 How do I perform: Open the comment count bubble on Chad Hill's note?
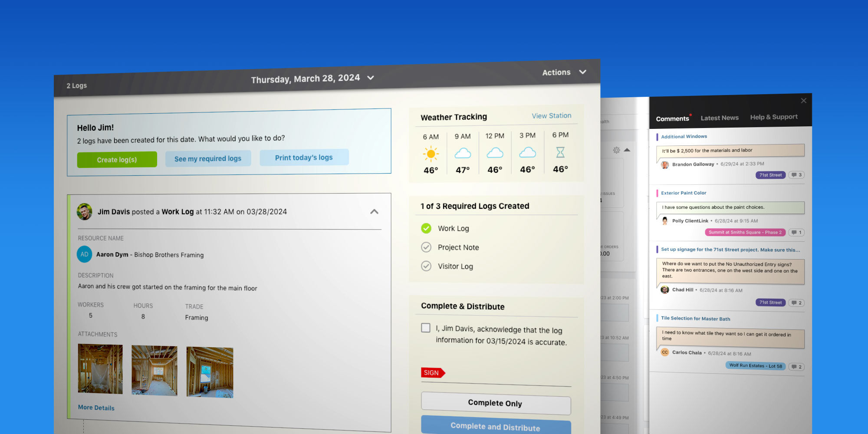tap(797, 302)
